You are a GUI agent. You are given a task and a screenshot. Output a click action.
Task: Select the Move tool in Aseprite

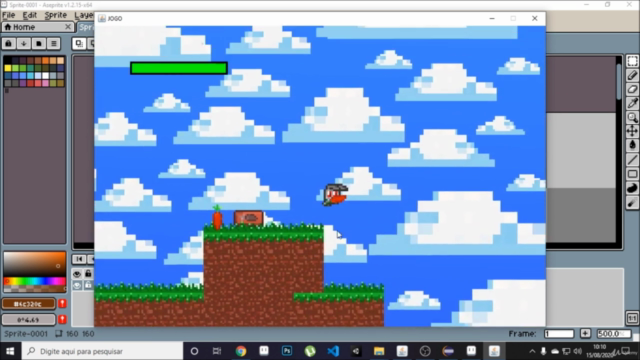[632, 131]
